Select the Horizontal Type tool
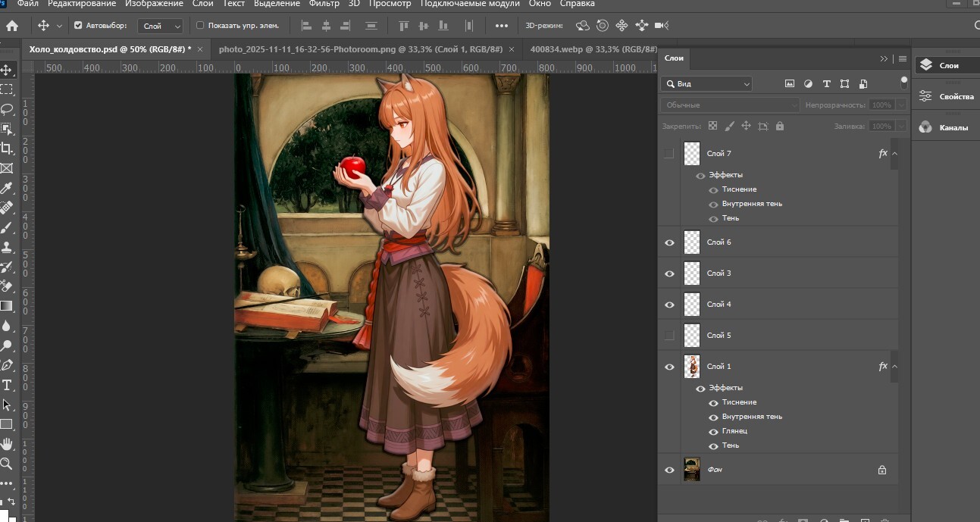 [6, 385]
